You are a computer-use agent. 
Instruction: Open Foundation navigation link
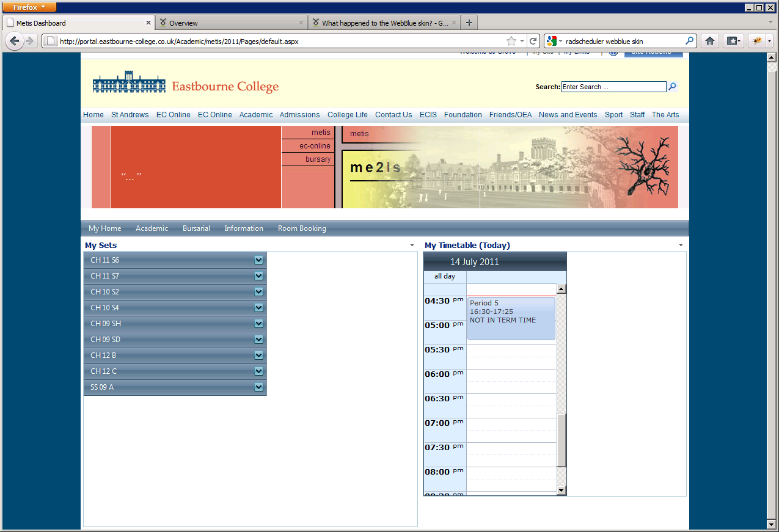pyautogui.click(x=463, y=115)
